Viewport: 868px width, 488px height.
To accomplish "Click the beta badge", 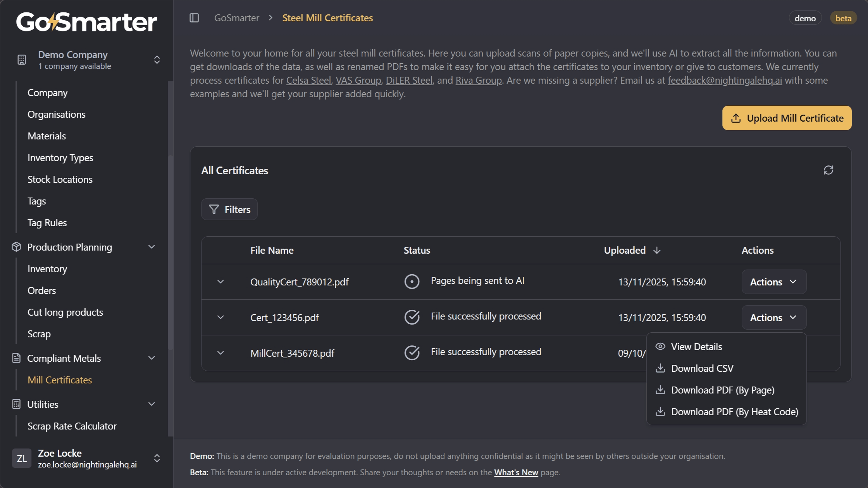I will pyautogui.click(x=843, y=18).
